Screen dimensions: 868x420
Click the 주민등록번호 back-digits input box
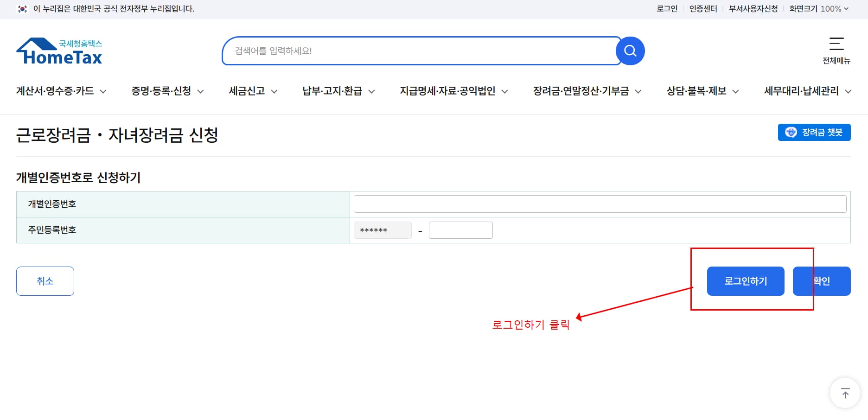460,230
